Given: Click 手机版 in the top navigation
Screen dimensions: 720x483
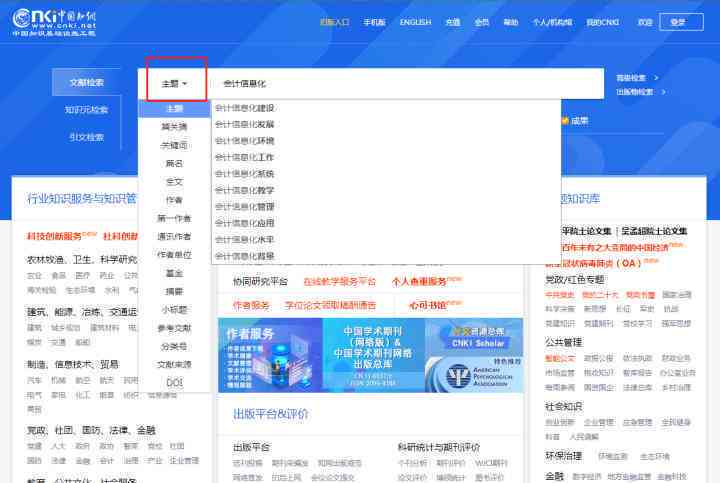Looking at the screenshot, I should (x=374, y=22).
